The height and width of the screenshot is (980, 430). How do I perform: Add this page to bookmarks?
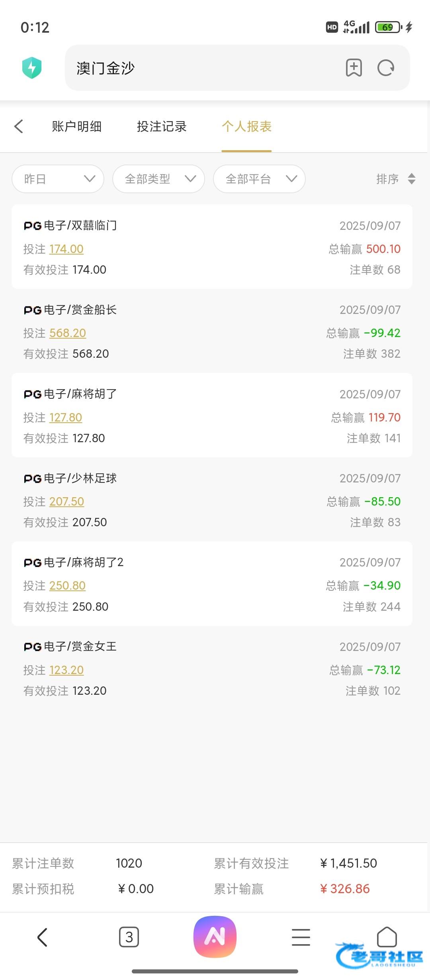(354, 68)
